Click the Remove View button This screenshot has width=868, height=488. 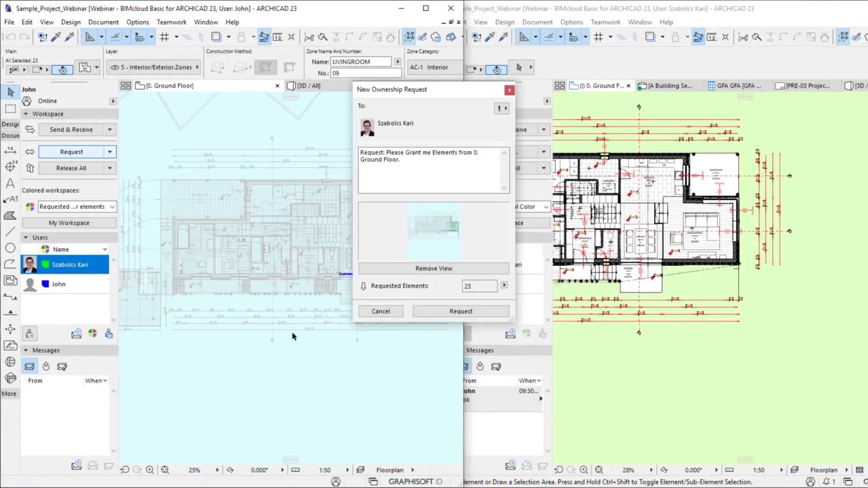434,268
